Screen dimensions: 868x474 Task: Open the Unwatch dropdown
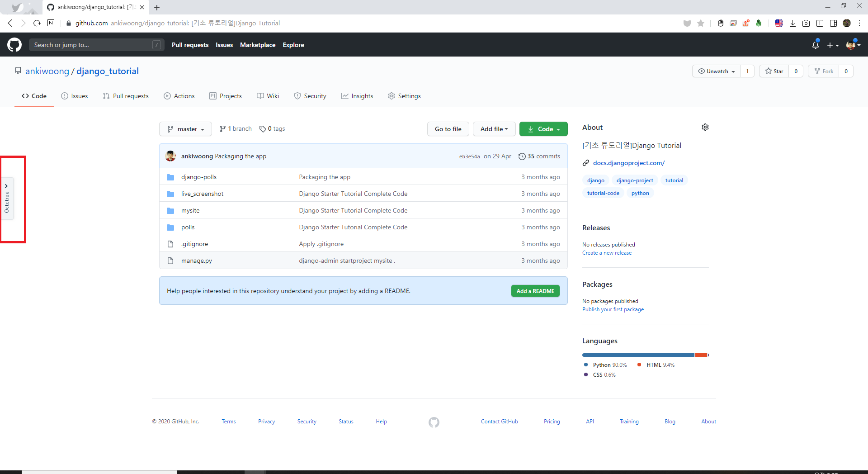(x=717, y=71)
